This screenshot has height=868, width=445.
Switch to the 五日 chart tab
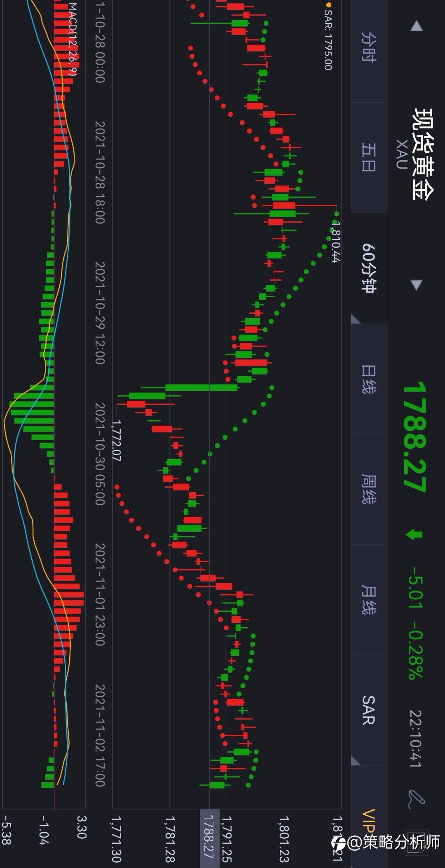(x=369, y=157)
